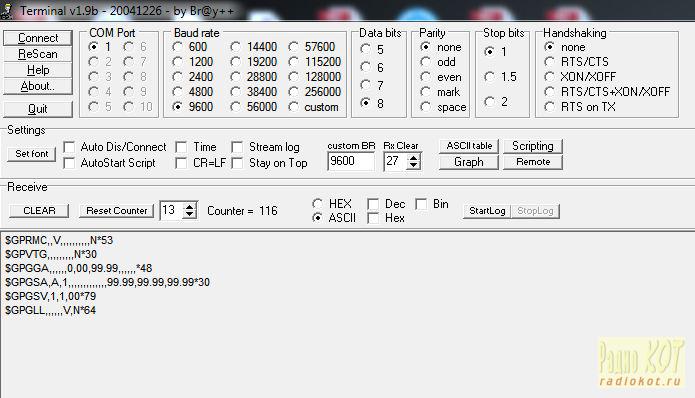Toggle the Bin checkbox
The image size is (695, 398).
click(x=421, y=203)
